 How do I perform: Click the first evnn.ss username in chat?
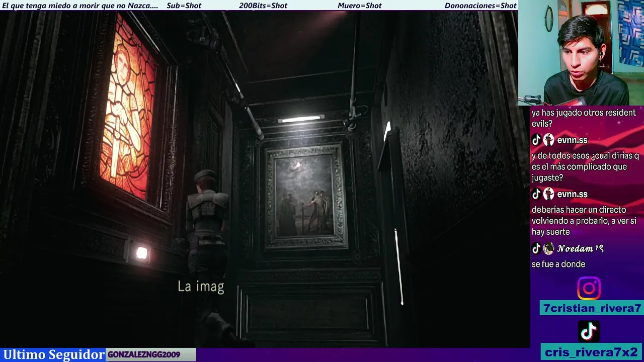tap(572, 140)
